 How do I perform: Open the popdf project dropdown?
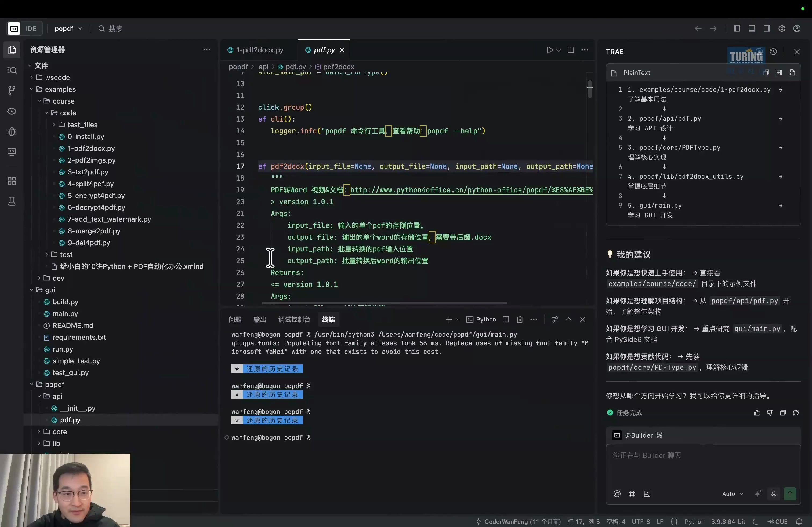(68, 29)
